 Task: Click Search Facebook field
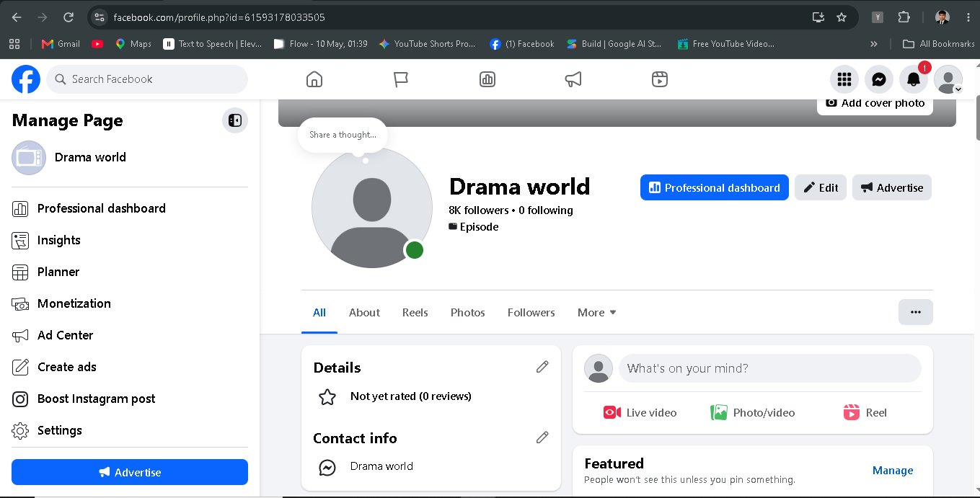[148, 79]
